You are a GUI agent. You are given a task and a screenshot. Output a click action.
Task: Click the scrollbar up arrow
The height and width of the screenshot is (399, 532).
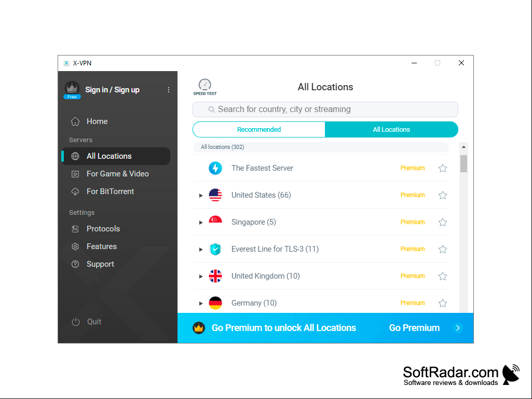pos(463,147)
